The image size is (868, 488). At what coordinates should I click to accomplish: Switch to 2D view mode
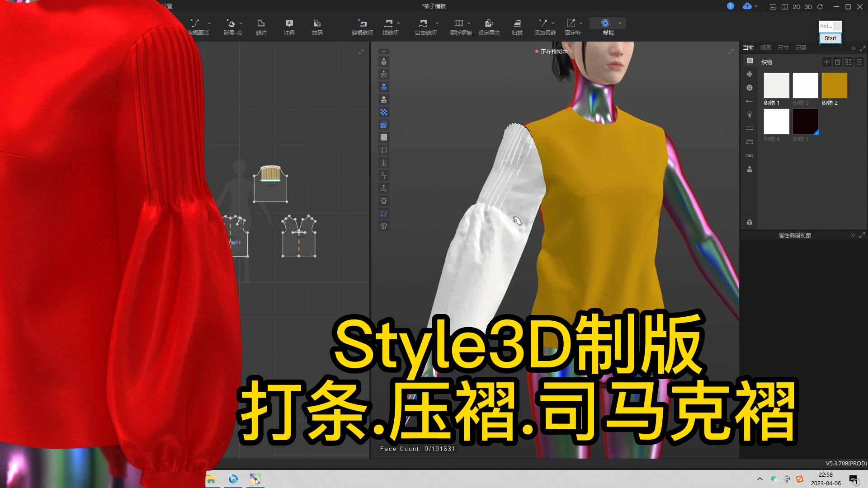[x=797, y=7]
